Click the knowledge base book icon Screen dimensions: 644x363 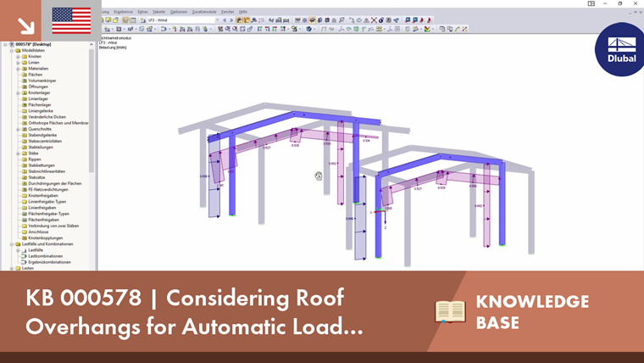point(450,311)
